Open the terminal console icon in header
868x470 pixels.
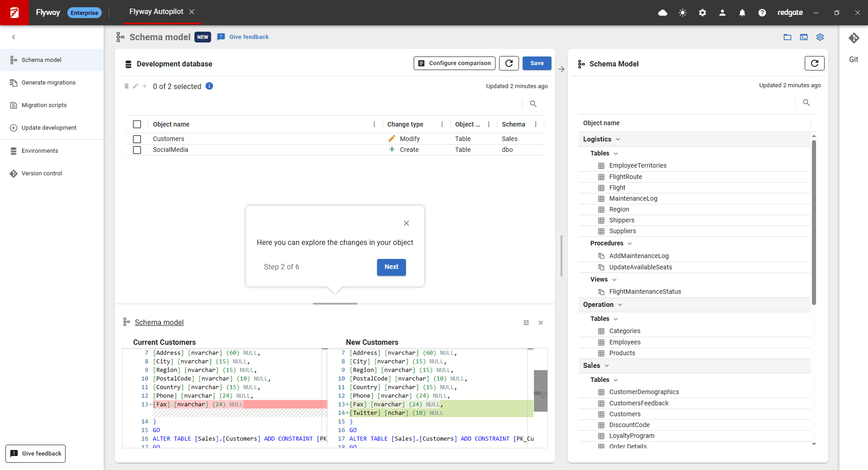[804, 37]
